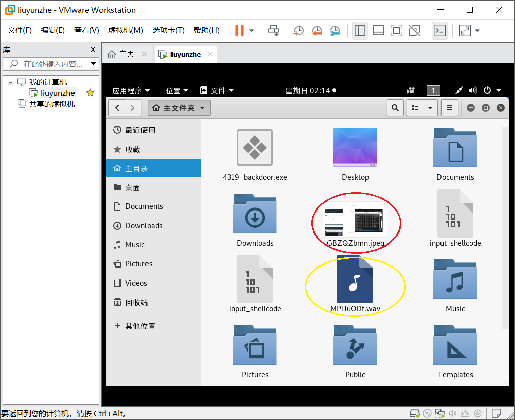
Task: Toggle the VMware library sidebar view
Action: coord(360,31)
